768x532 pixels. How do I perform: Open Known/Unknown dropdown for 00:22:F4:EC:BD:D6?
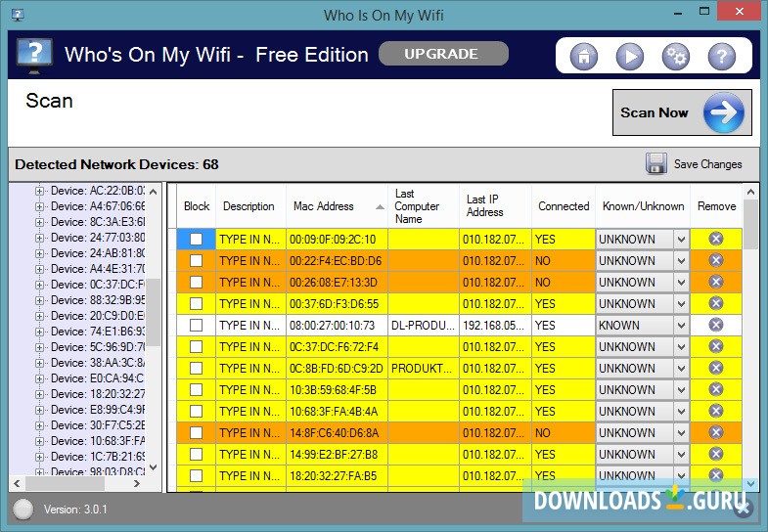(x=681, y=261)
